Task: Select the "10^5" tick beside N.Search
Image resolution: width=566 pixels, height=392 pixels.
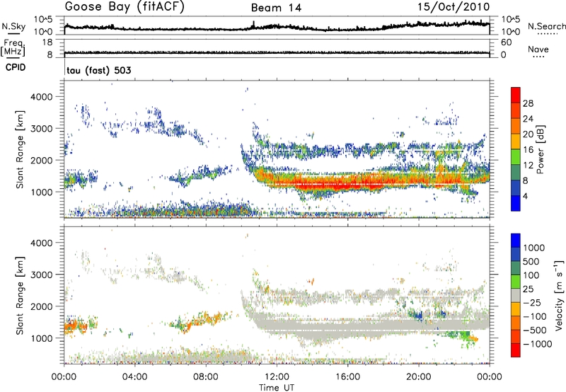Action: click(511, 20)
